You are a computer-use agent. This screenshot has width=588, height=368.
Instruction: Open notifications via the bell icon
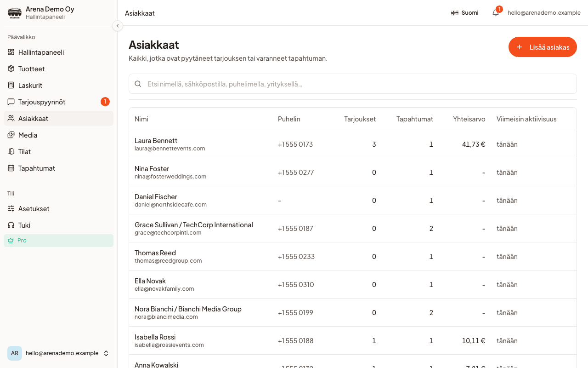coord(496,13)
